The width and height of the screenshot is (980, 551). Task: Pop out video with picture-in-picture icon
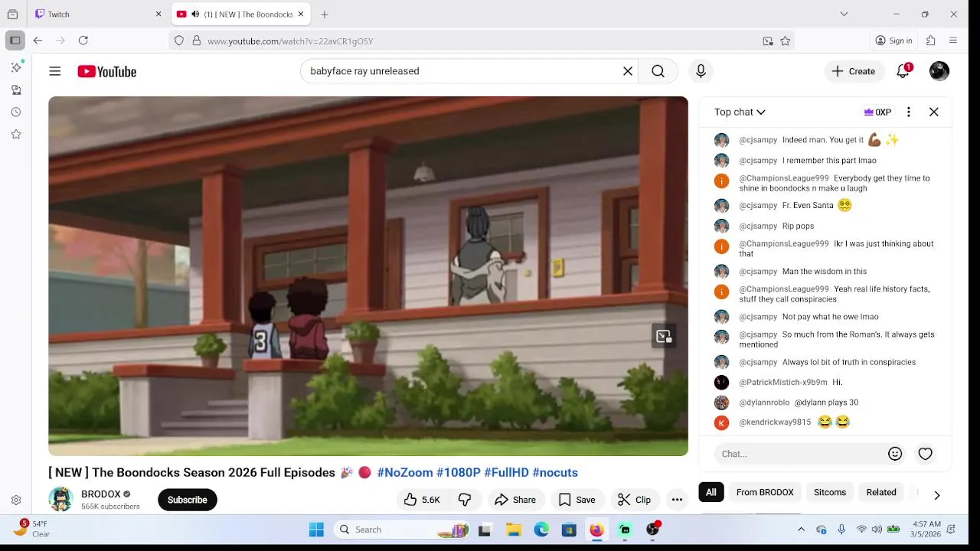click(663, 337)
